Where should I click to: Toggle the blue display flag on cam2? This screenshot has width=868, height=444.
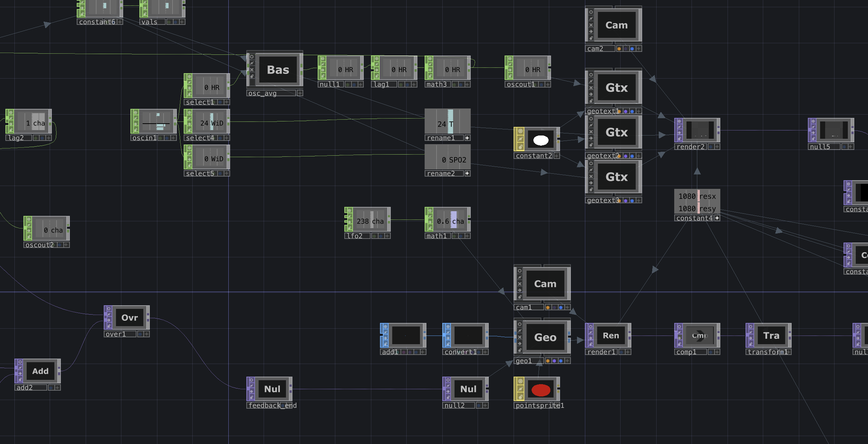[632, 49]
